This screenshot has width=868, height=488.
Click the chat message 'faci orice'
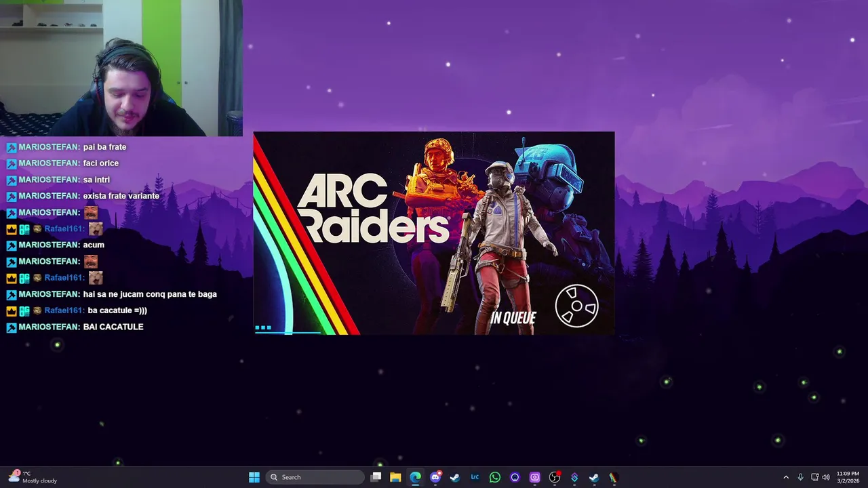point(100,163)
